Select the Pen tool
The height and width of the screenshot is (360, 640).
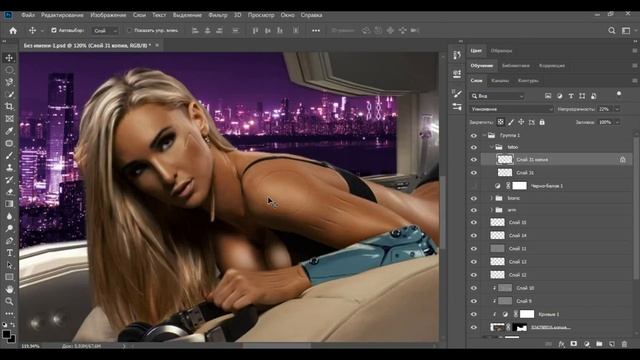[x=9, y=240]
